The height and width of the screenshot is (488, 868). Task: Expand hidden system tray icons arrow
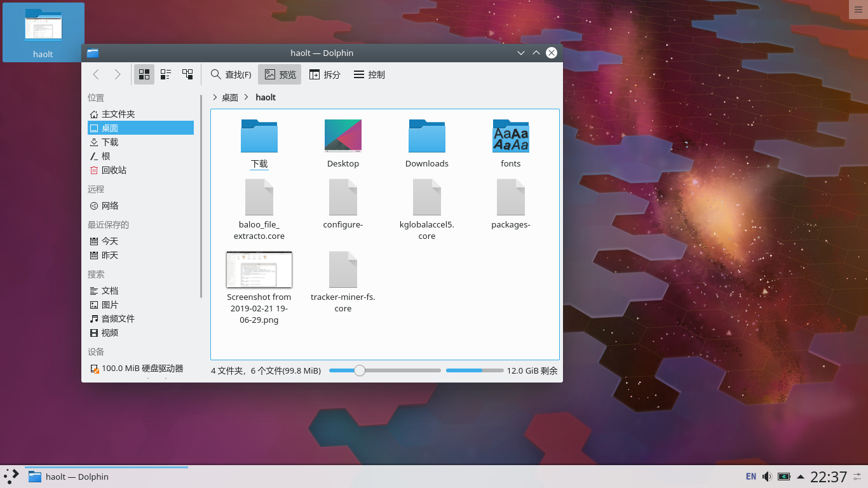[x=800, y=477]
